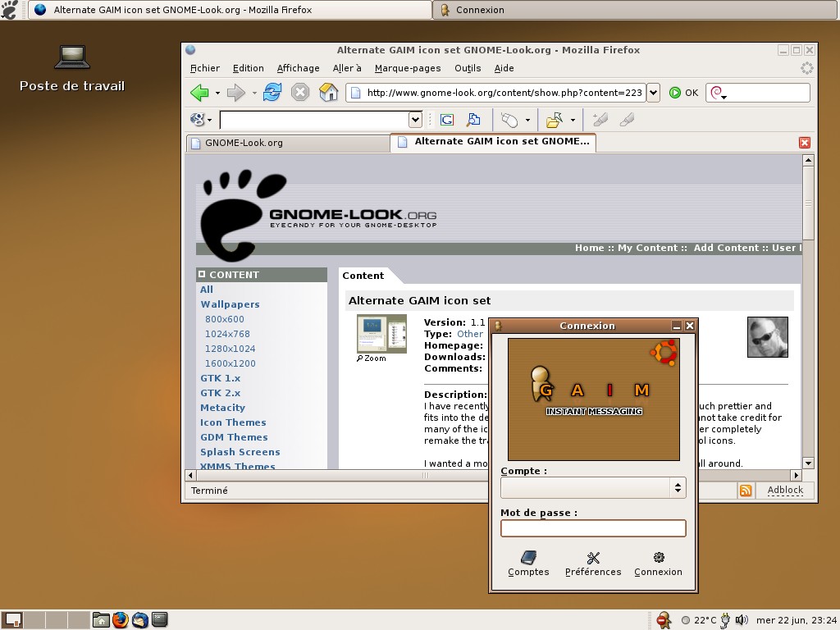This screenshot has height=630, width=840.
Task: Open the Icon Themes category link
Action: (x=233, y=422)
